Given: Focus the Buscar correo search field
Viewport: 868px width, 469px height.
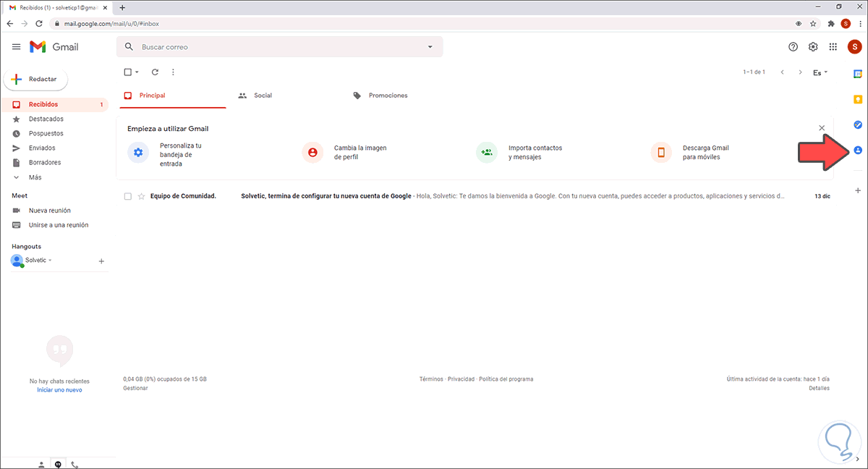Looking at the screenshot, I should (280, 47).
